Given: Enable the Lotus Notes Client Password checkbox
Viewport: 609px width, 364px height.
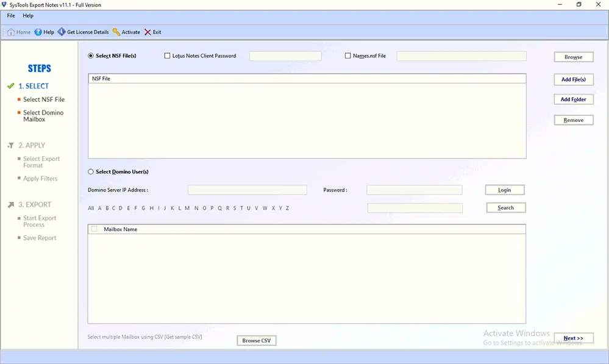Looking at the screenshot, I should tap(167, 55).
